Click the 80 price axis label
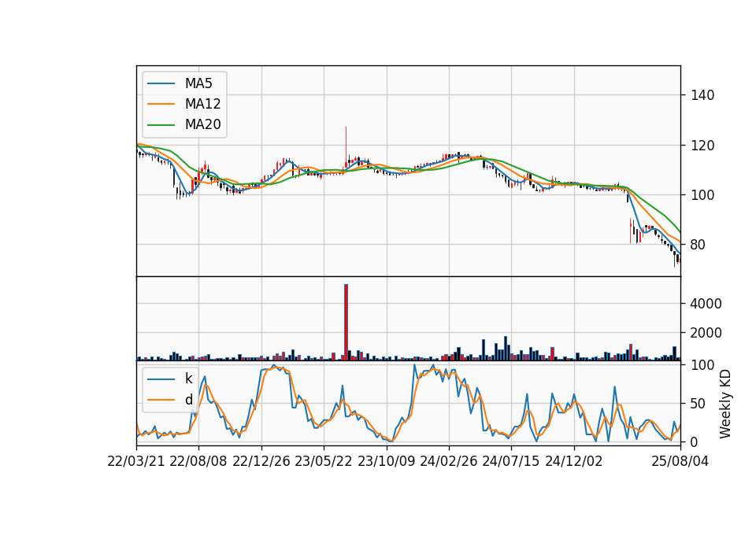Image resolution: width=756 pixels, height=543 pixels. coord(699,245)
